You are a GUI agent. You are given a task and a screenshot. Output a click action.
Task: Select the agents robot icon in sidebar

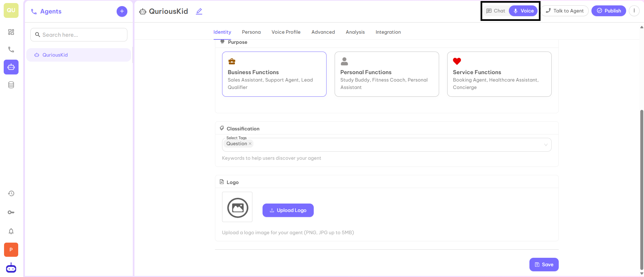coord(11,67)
